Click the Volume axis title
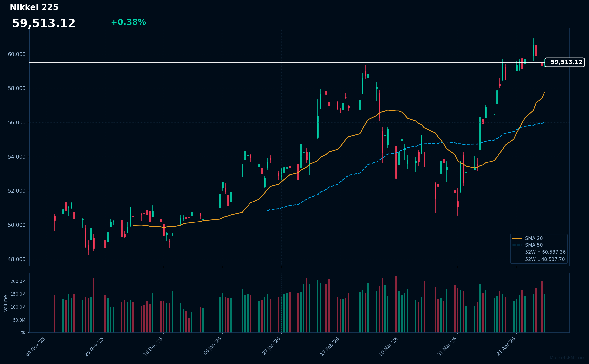This screenshot has height=364, width=589. pos(6,303)
